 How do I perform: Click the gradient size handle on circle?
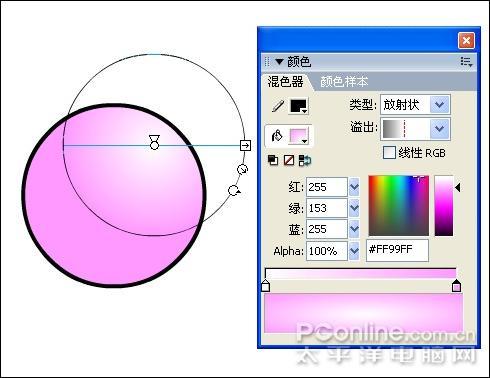click(242, 169)
